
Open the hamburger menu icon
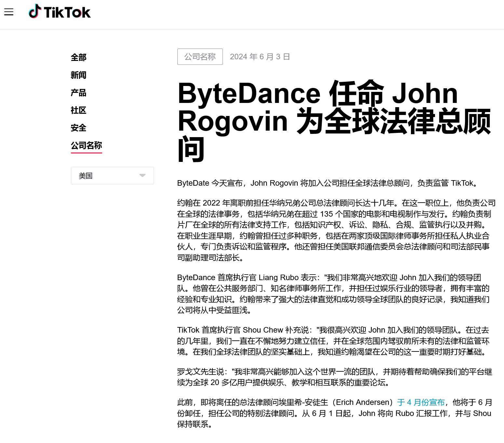(9, 12)
